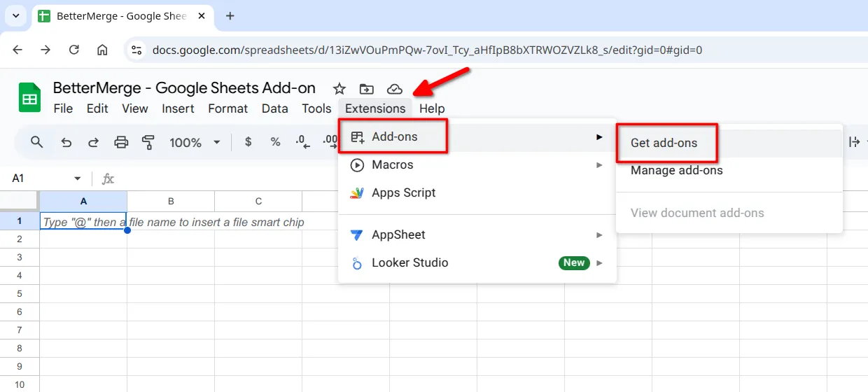Select the Macros menu item
The width and height of the screenshot is (868, 392).
pyautogui.click(x=477, y=165)
